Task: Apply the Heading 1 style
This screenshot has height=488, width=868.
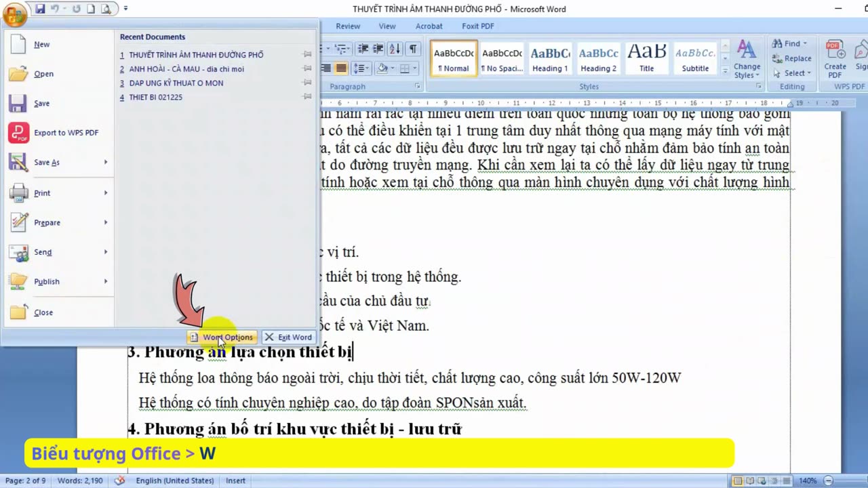Action: (550, 58)
